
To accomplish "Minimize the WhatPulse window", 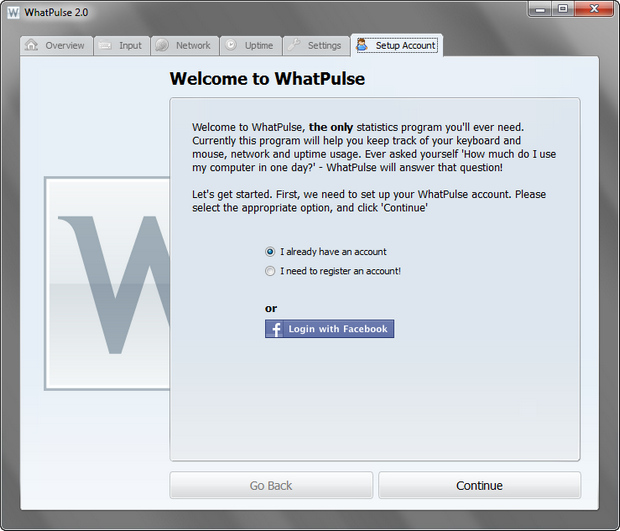I will click(541, 9).
